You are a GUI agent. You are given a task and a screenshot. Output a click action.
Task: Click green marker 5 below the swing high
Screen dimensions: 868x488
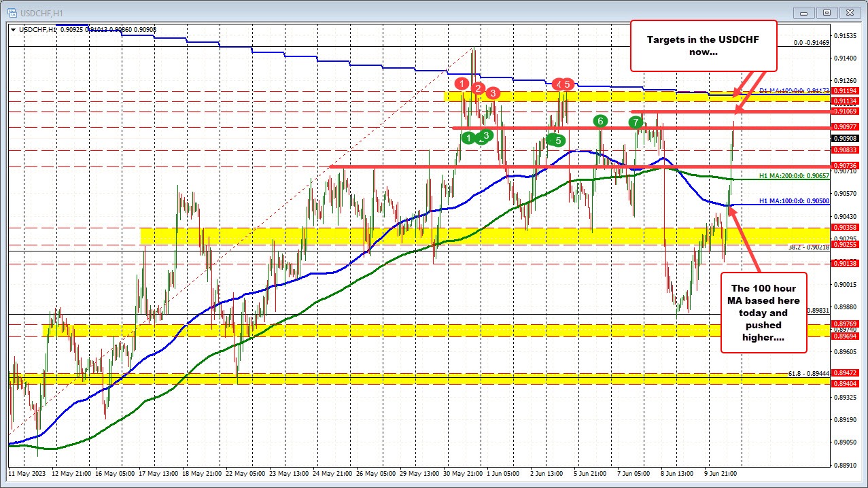point(557,141)
